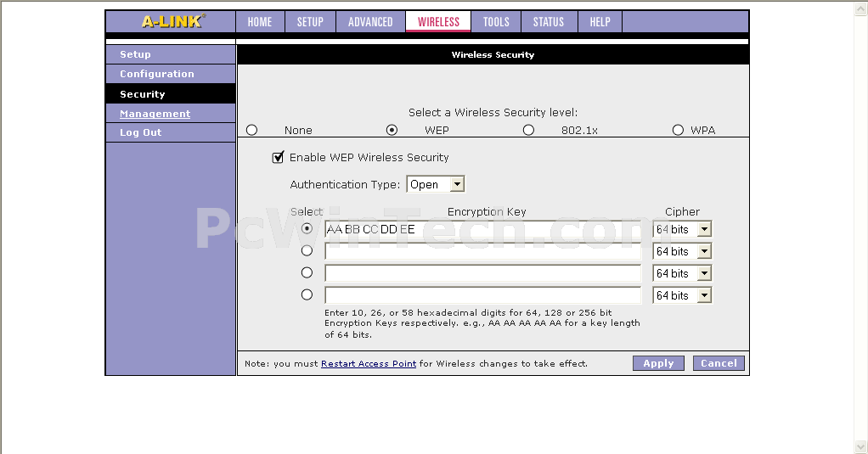Open the fourth key's cipher dropdown

coord(682,295)
